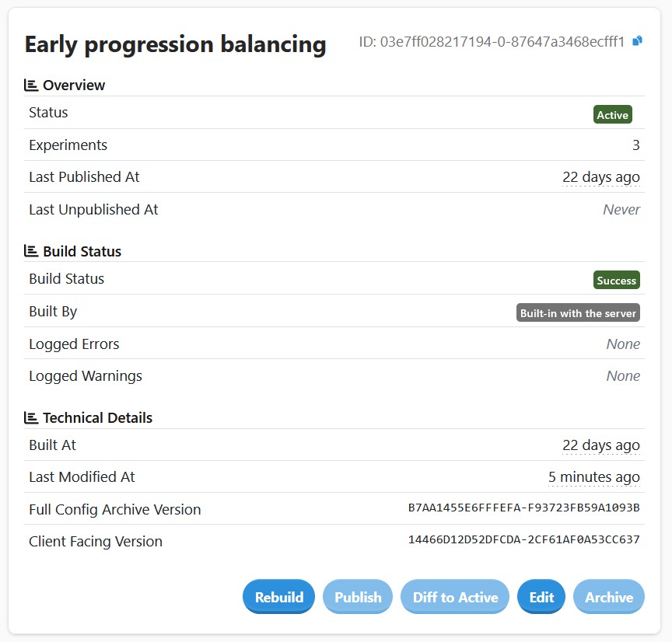
Task: Click the Overview section chart icon
Action: (31, 85)
